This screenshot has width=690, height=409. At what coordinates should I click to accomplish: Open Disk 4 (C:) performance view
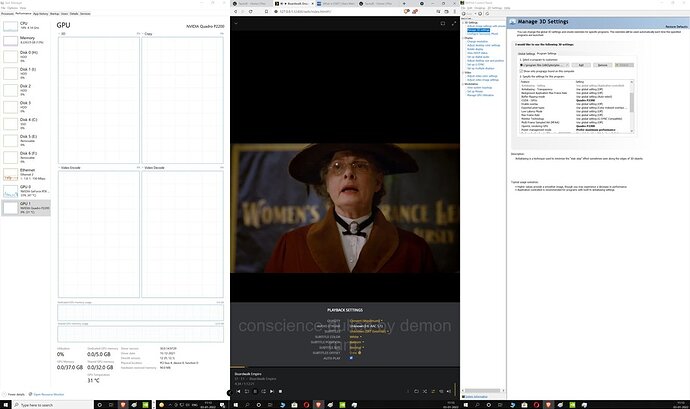[26, 124]
